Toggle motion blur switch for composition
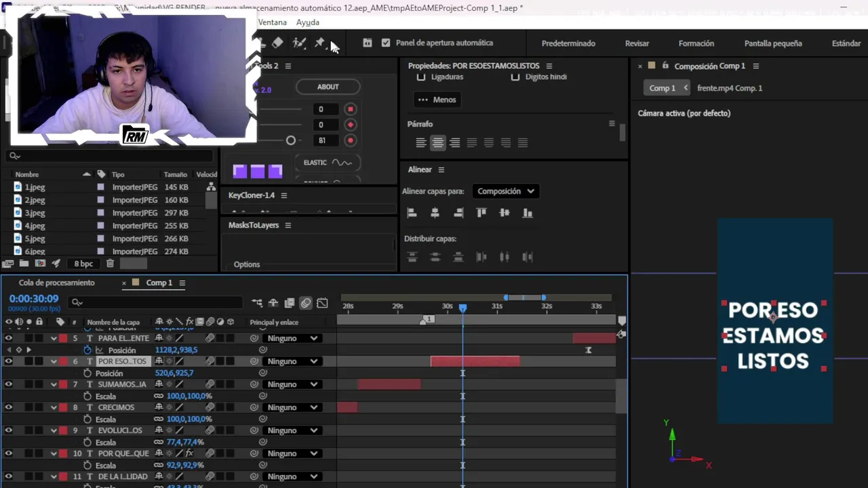The image size is (868, 488). [x=306, y=303]
